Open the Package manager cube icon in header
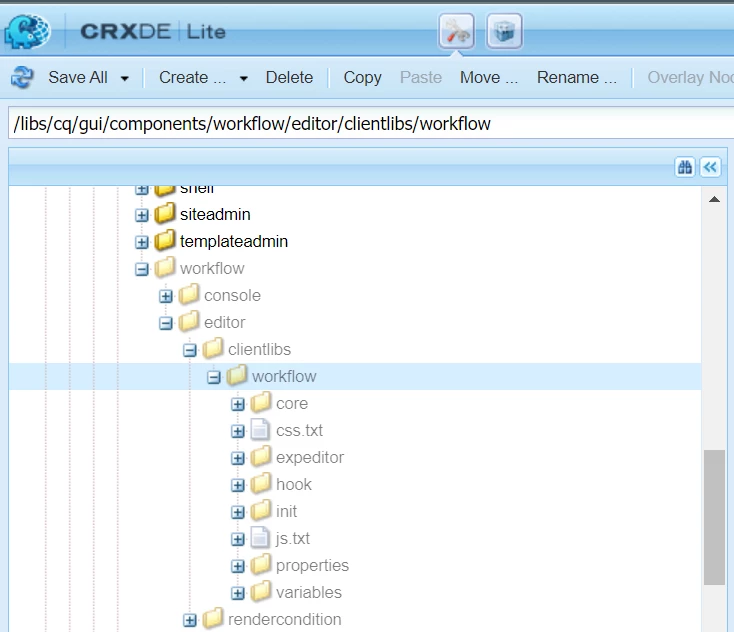This screenshot has height=632, width=734. click(504, 31)
